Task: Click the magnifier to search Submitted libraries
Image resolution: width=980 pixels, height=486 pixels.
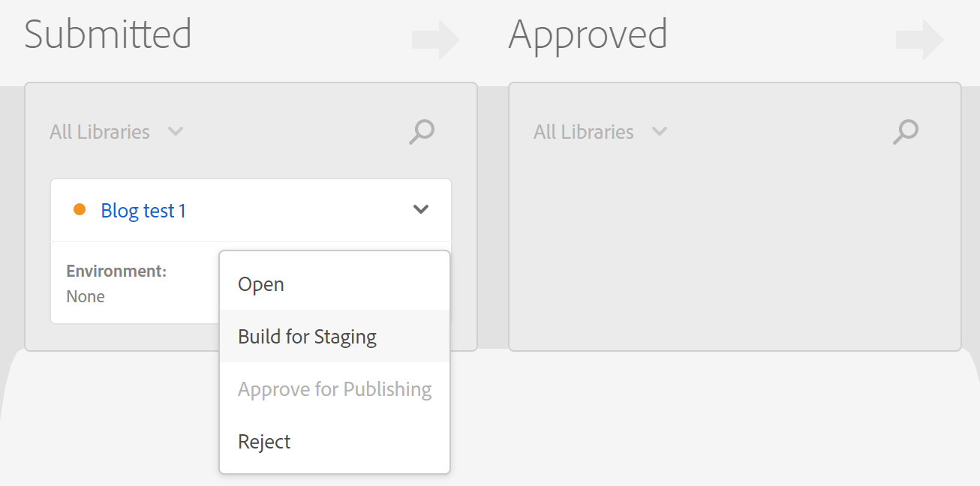Action: 421,131
